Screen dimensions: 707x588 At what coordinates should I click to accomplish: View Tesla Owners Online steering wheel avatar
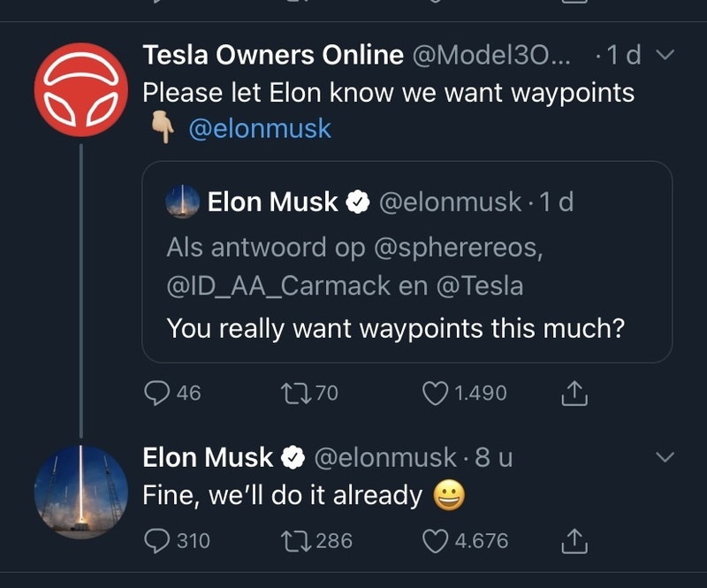tap(81, 89)
